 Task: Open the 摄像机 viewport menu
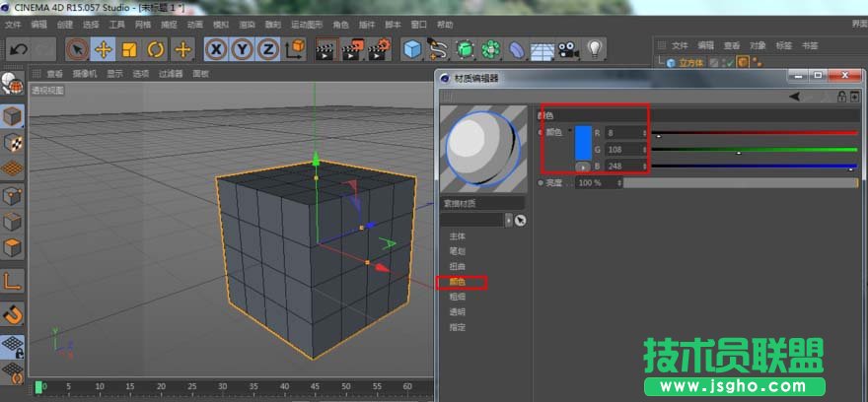(84, 74)
